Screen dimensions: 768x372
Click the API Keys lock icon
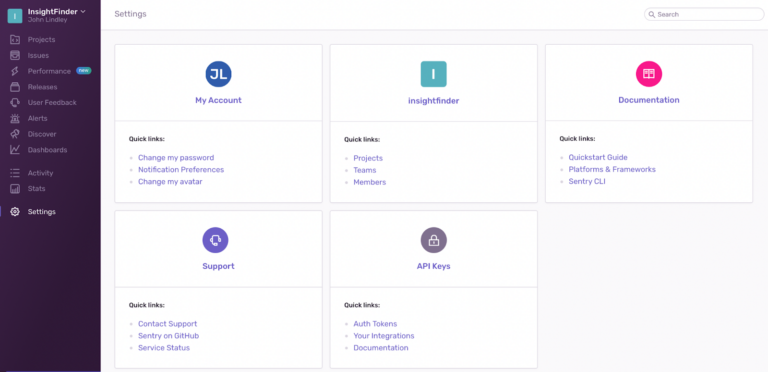tap(433, 240)
